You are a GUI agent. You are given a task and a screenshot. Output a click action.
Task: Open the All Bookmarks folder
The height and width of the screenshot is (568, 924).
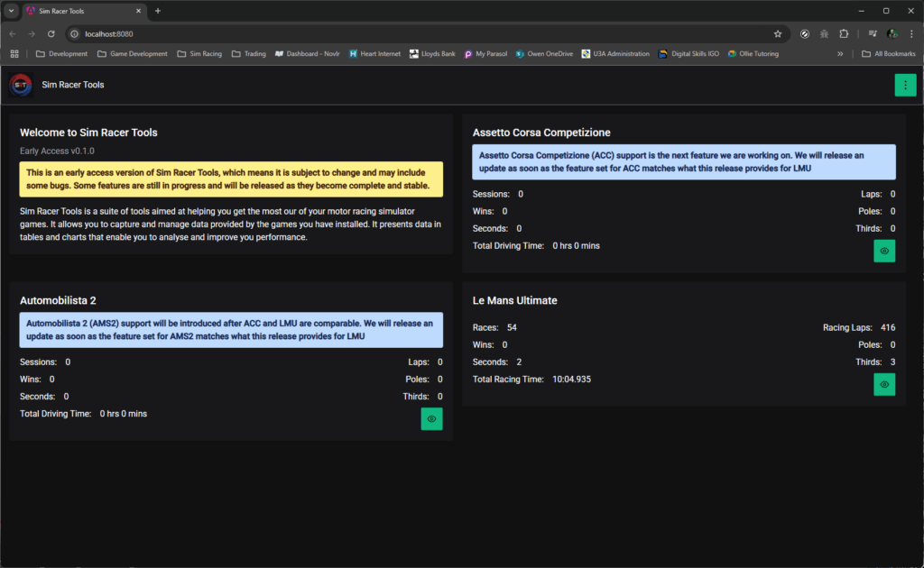889,53
